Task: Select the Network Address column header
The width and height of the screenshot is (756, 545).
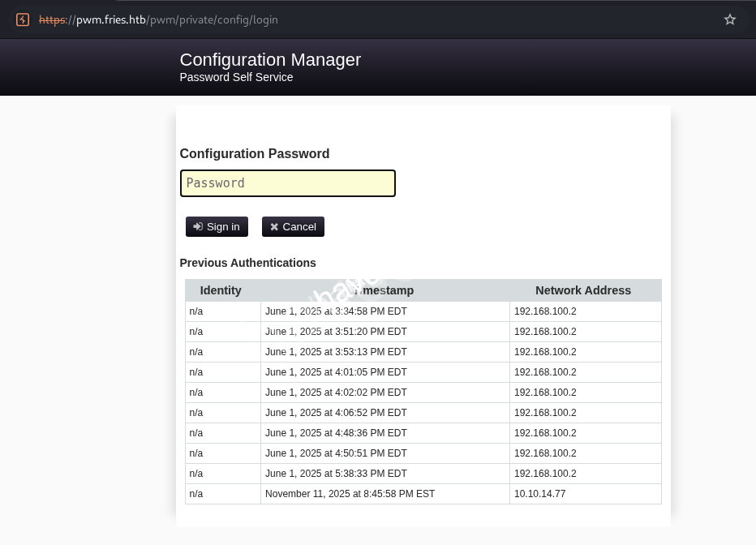Action: (582, 290)
